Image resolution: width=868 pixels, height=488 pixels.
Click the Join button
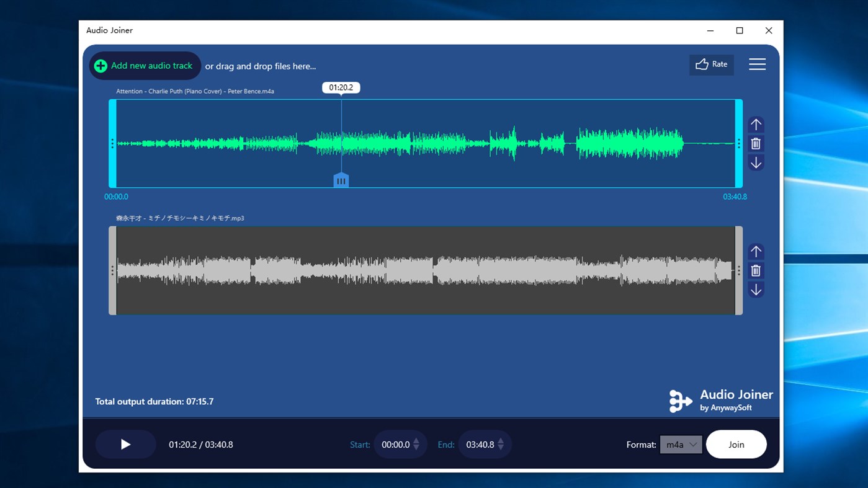point(736,444)
